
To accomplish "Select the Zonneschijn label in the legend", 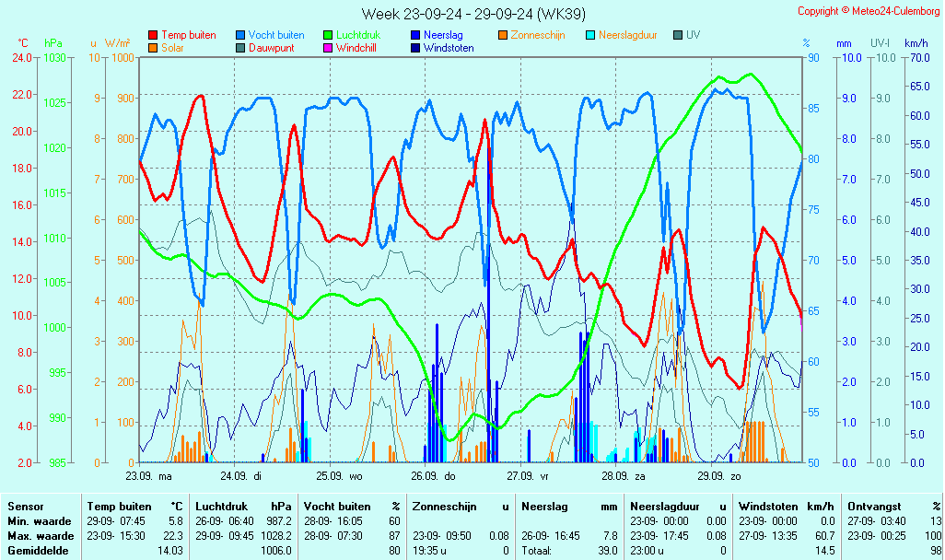I will click(x=538, y=35).
